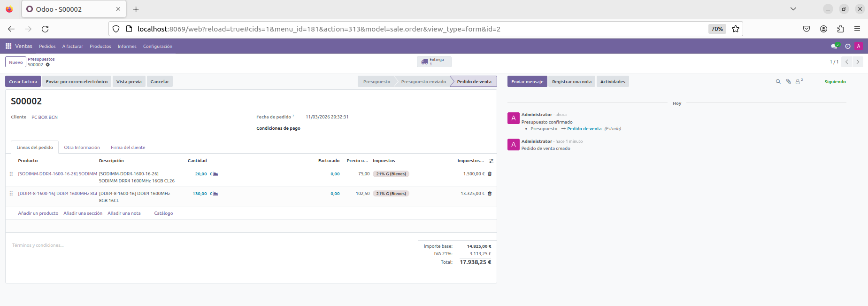Viewport: 868px width, 306px height.
Task: Click the gear icon next to S00002
Action: [47, 65]
